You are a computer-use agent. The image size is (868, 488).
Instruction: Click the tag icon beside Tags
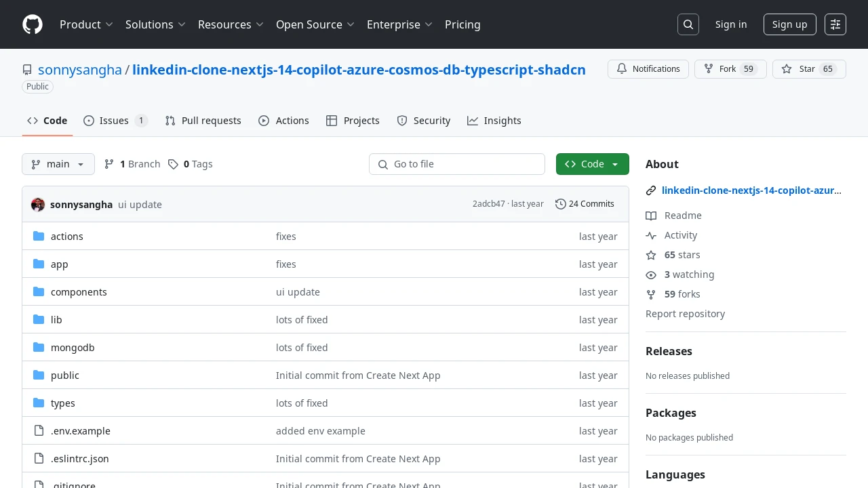pyautogui.click(x=174, y=164)
